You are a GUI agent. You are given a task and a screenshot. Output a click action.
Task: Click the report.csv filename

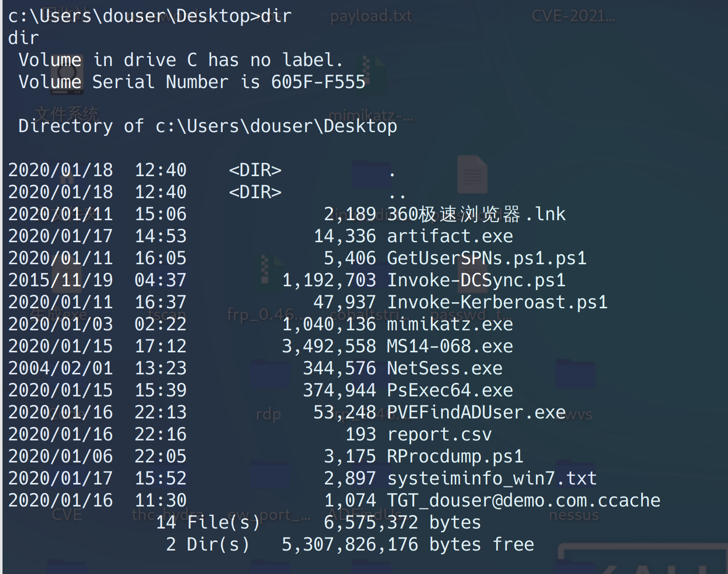click(x=439, y=435)
